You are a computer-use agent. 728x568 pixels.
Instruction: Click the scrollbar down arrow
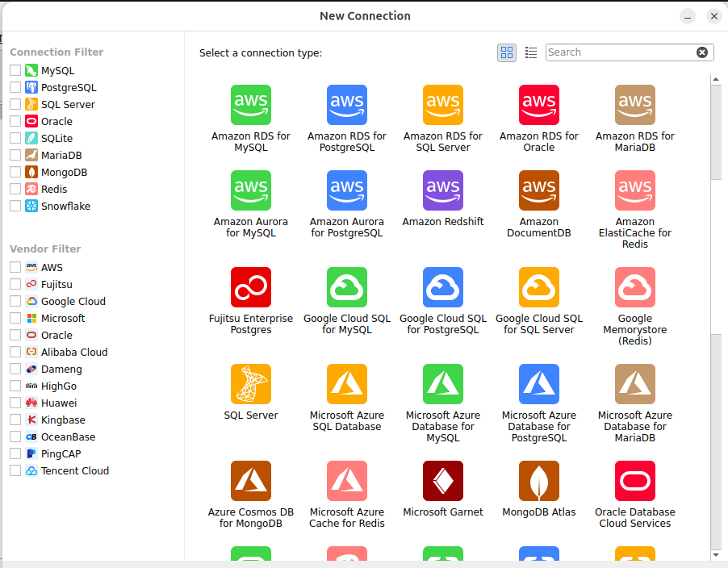[715, 554]
